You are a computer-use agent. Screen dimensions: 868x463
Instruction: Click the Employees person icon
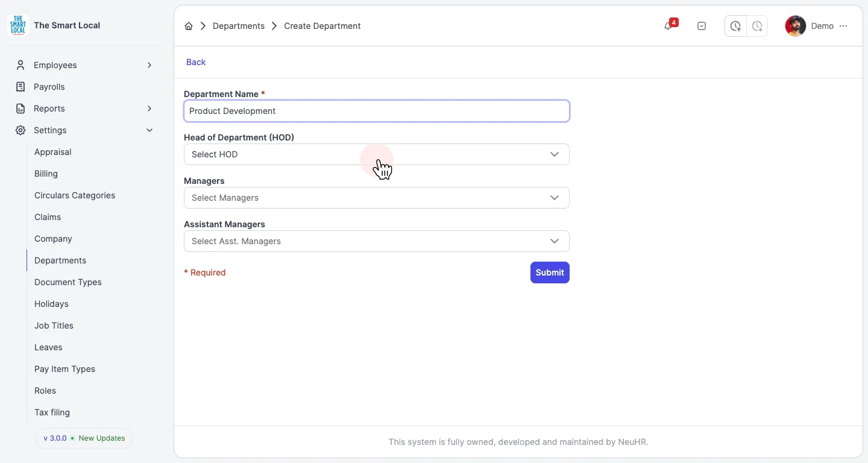(x=20, y=65)
